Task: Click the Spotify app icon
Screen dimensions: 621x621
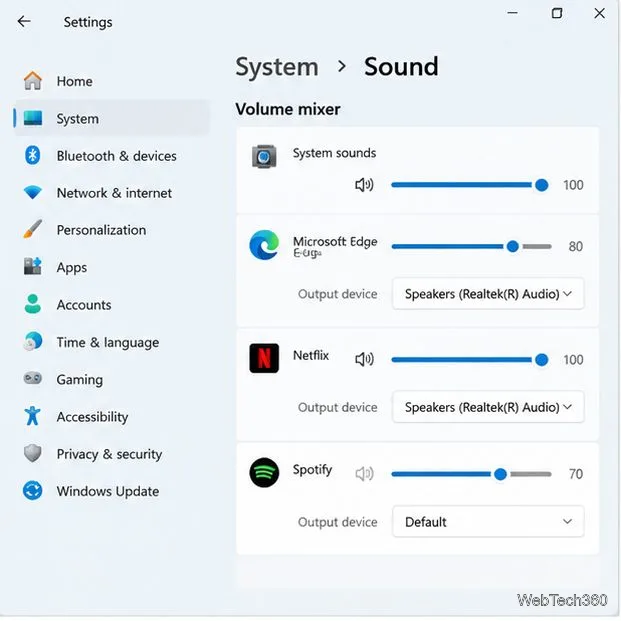Action: click(264, 472)
